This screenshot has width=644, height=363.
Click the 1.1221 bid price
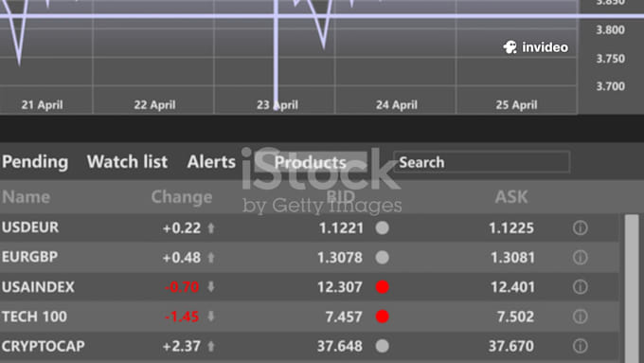tap(341, 228)
